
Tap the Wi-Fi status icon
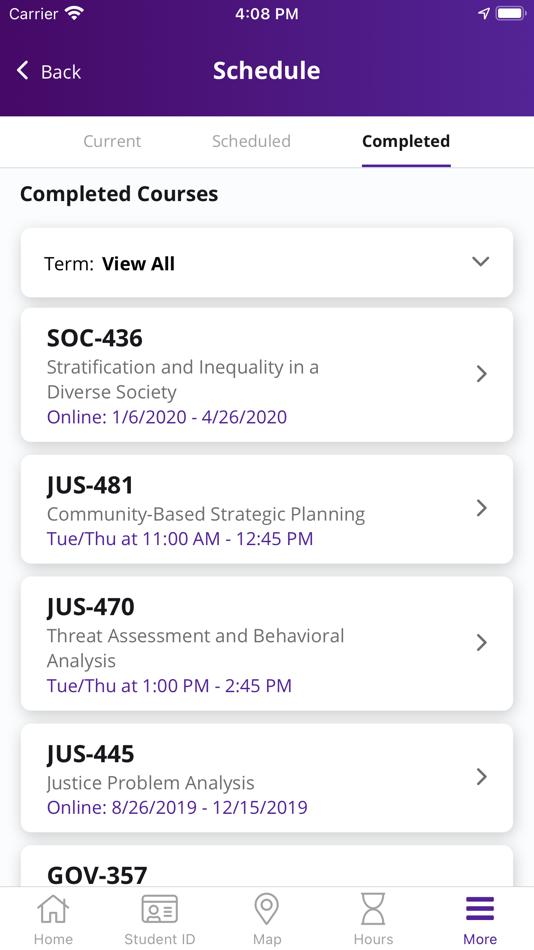(75, 13)
